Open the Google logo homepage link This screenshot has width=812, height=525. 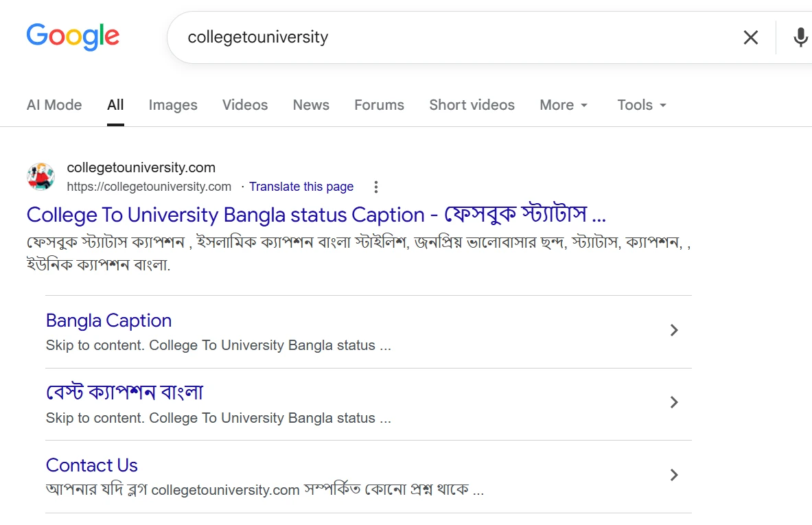coord(73,37)
